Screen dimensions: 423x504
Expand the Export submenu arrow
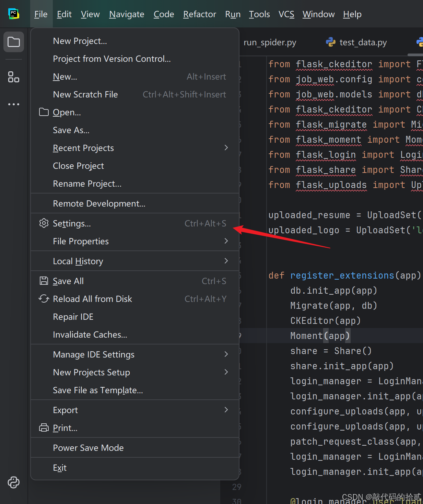coord(226,410)
